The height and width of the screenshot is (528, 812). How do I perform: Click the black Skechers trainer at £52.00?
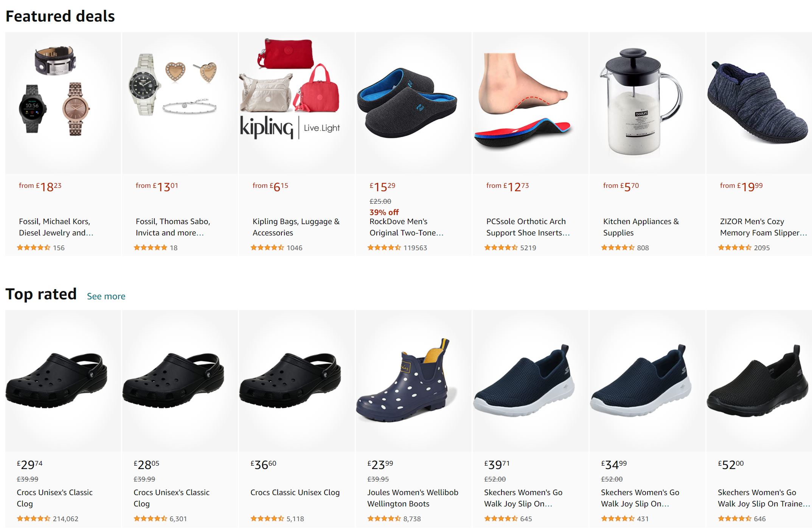(x=759, y=381)
